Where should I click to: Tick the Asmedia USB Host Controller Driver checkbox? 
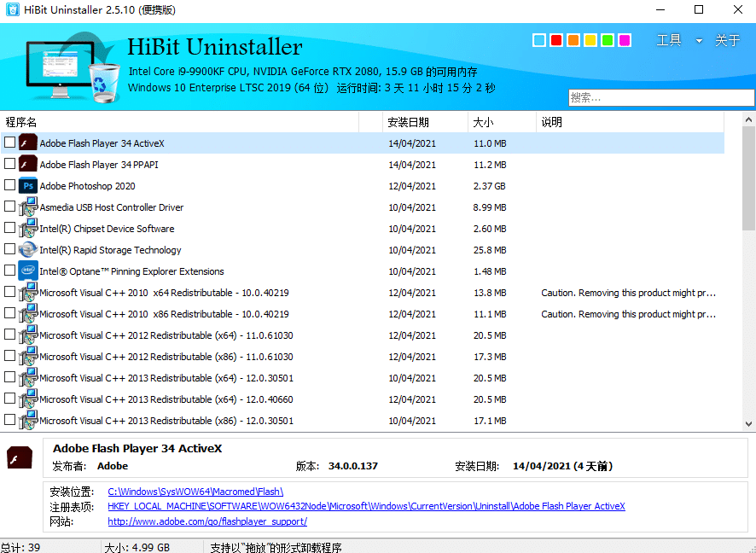click(9, 206)
